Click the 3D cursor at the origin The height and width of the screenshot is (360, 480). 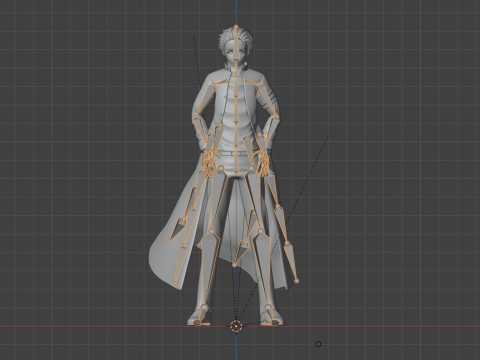coord(236,326)
